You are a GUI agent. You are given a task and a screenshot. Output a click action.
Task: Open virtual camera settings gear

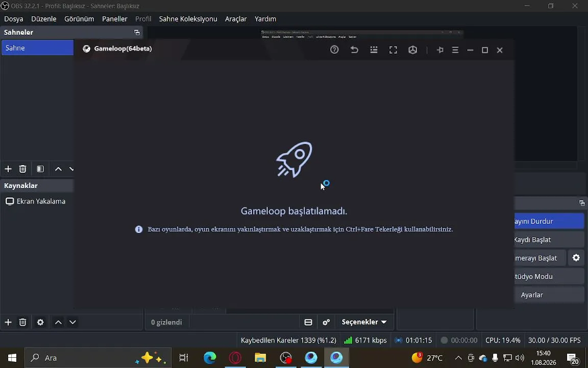click(x=576, y=258)
